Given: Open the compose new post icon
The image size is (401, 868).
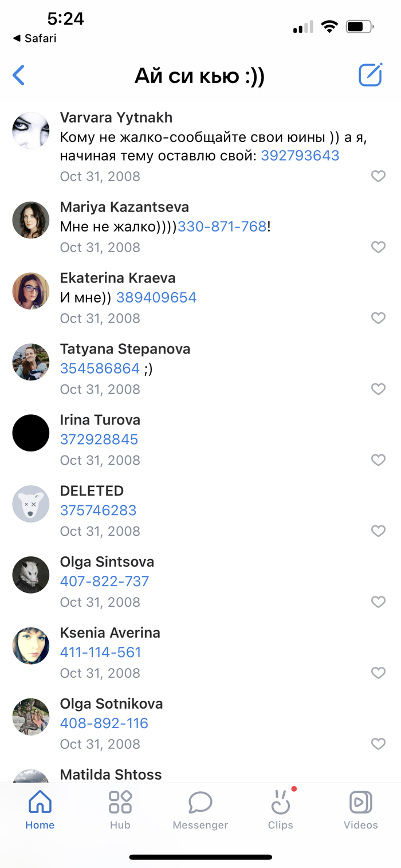Looking at the screenshot, I should click(x=370, y=75).
